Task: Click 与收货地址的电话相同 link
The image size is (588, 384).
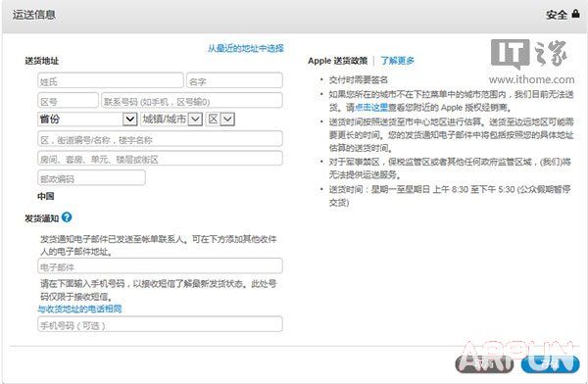Action: (79, 309)
